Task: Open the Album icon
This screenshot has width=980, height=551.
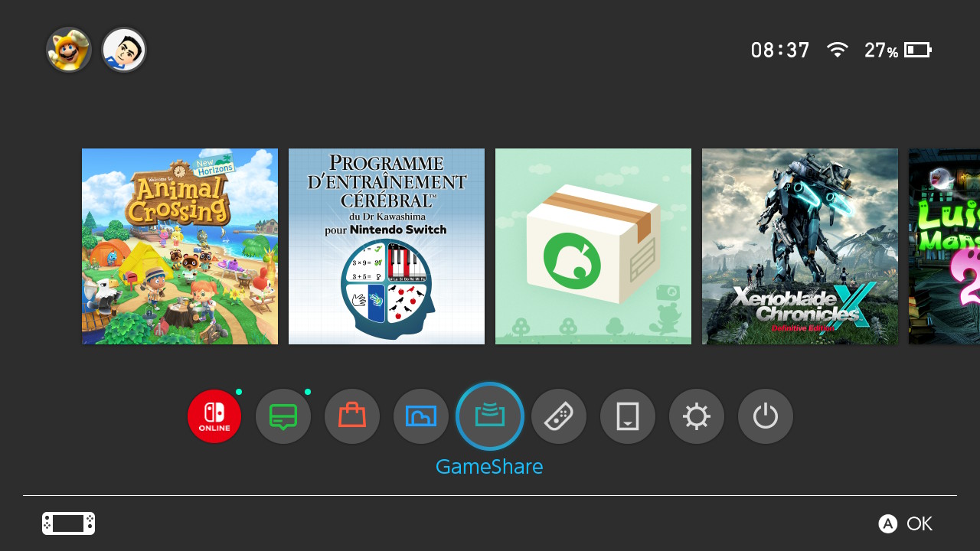Action: tap(421, 416)
